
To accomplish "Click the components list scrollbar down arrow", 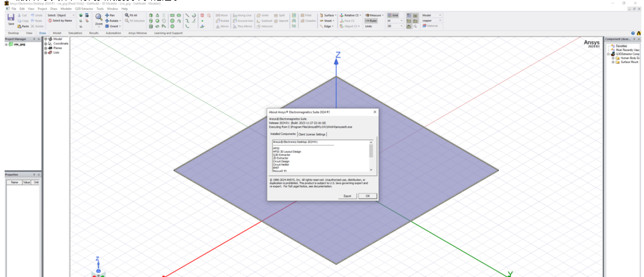I will tap(371, 169).
